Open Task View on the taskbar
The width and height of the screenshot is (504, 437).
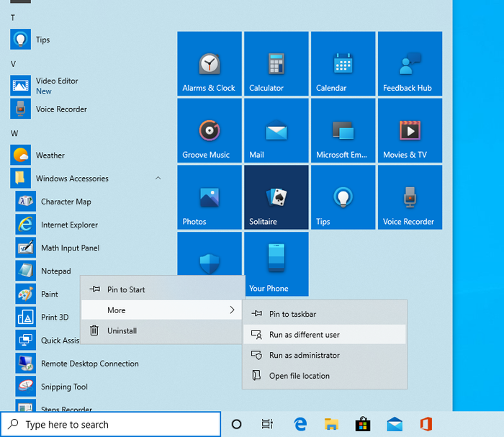click(267, 424)
